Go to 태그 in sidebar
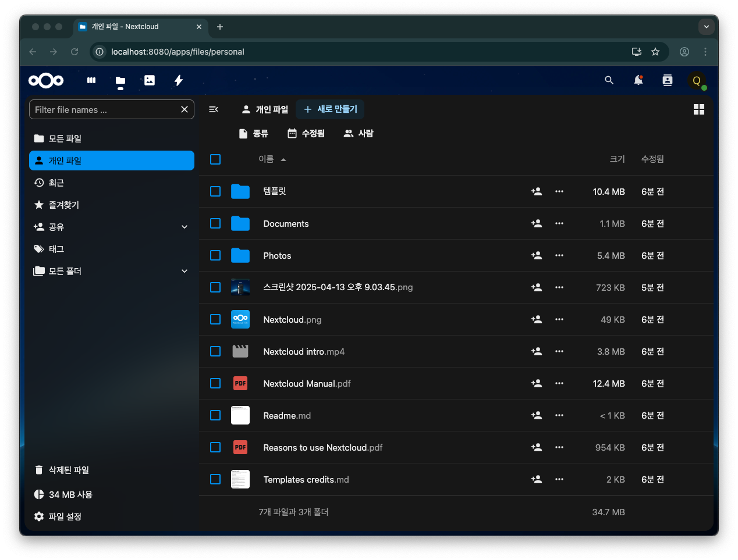Screen dimensions: 738x560 112,249
